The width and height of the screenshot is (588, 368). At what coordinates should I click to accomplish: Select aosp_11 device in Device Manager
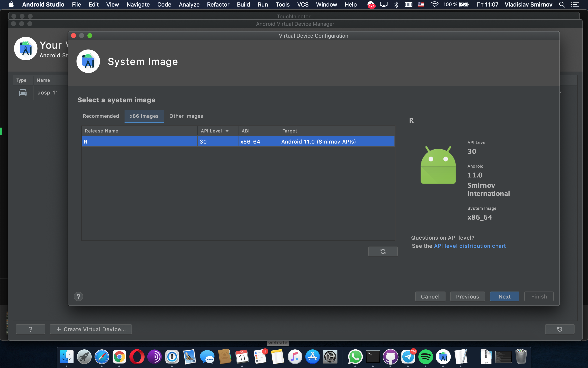[48, 92]
